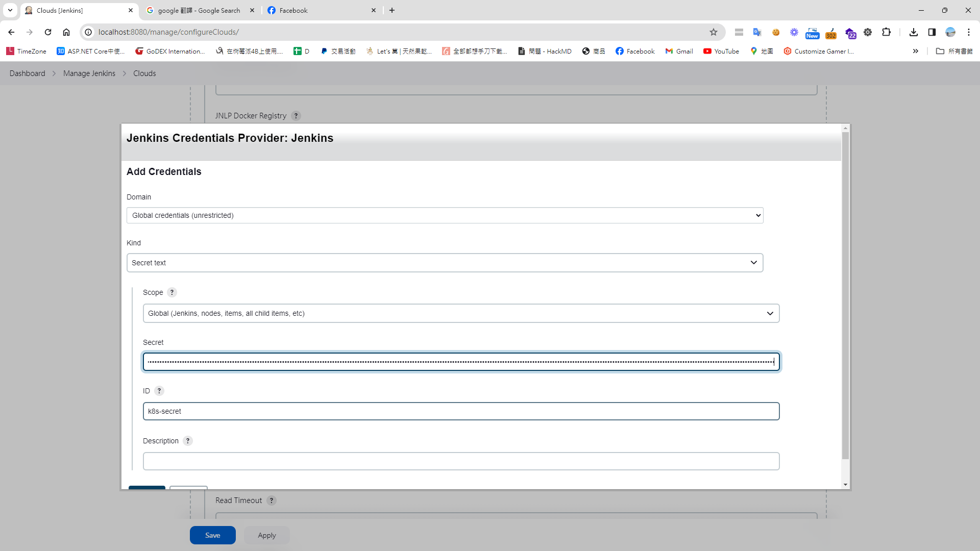Viewport: 980px width, 551px height.
Task: Open the Downloads list in Chrome toolbar
Action: pyautogui.click(x=914, y=32)
